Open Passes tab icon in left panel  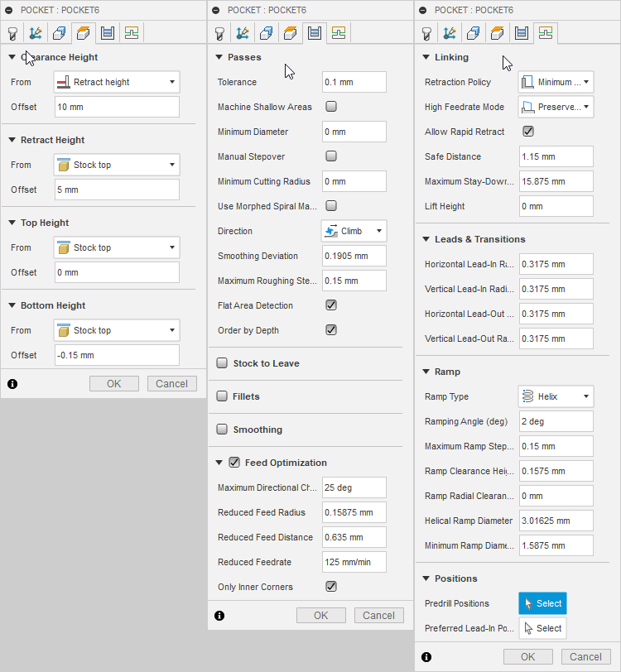pos(107,33)
